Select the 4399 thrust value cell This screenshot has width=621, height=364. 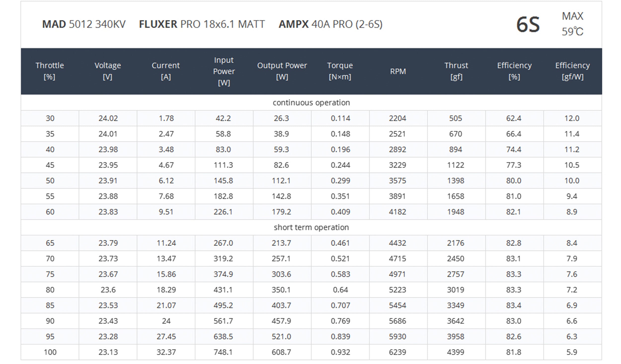click(456, 352)
